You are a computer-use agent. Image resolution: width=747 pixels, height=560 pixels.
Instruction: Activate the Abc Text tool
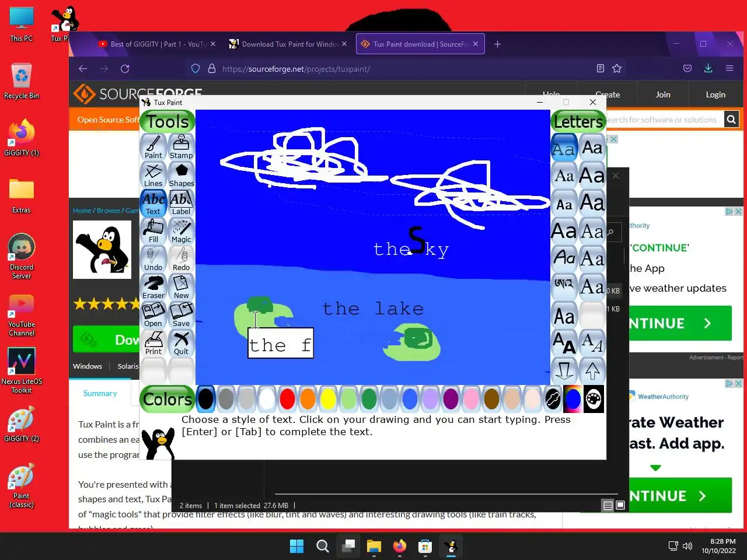pos(153,203)
